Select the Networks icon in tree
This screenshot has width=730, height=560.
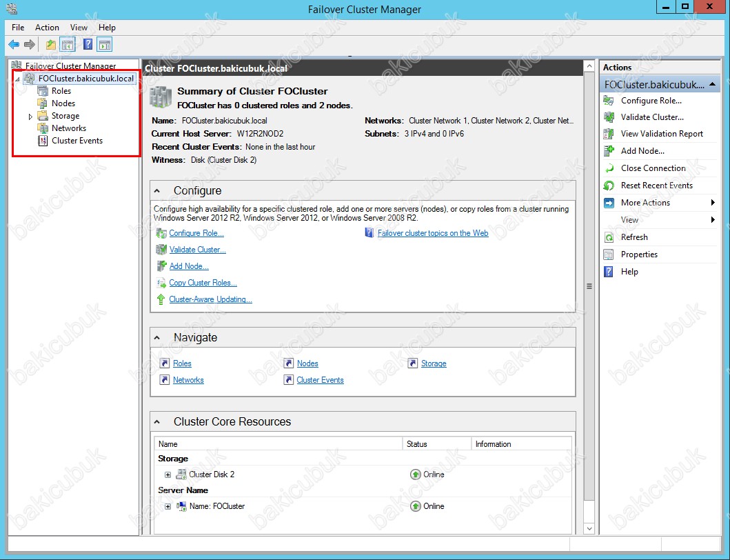[x=42, y=128]
